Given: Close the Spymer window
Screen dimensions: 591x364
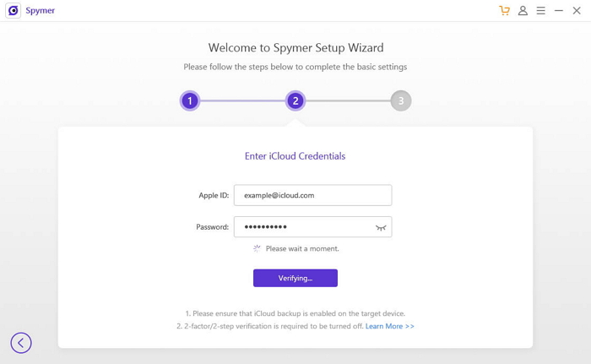Looking at the screenshot, I should 577,11.
